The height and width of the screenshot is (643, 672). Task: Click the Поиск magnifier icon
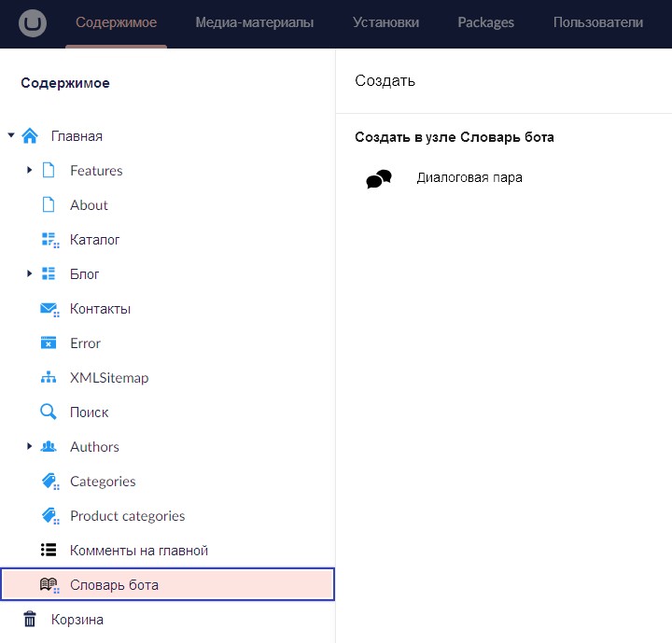coord(49,412)
